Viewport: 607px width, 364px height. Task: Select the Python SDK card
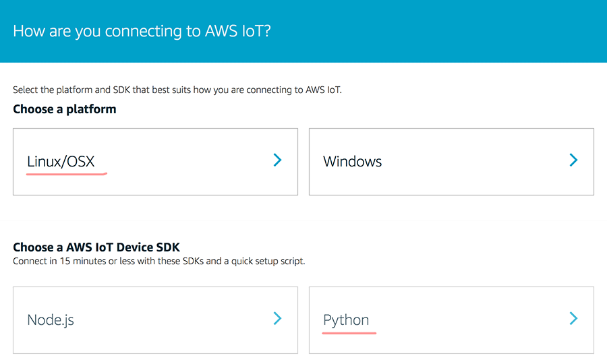(451, 320)
